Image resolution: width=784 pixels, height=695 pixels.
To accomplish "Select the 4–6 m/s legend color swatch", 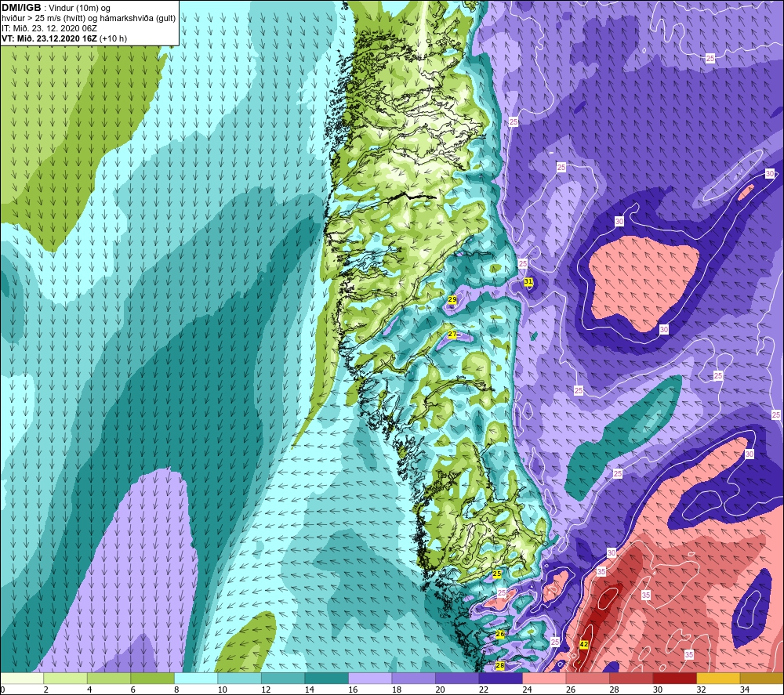I will click(109, 679).
